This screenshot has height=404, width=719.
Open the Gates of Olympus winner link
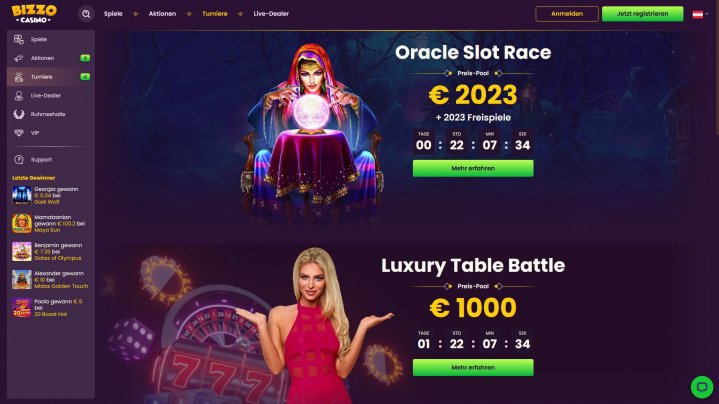pos(58,258)
